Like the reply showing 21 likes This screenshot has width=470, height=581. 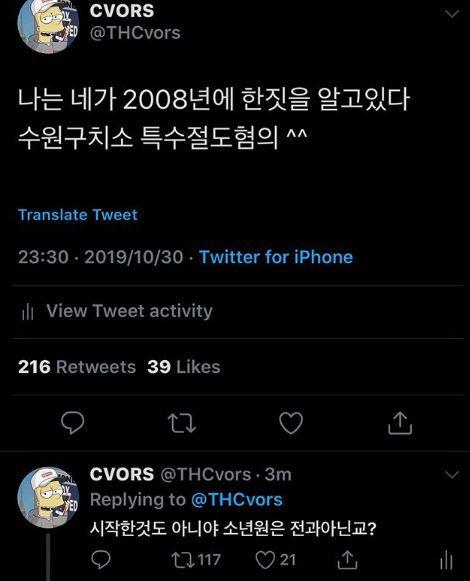click(x=276, y=560)
